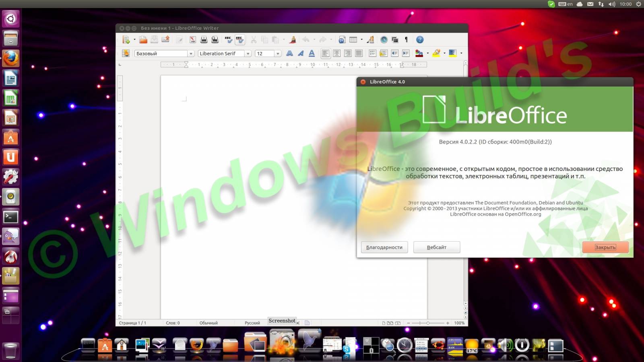The width and height of the screenshot is (644, 362).
Task: Select the Clone Formatting paintbrush
Action: coord(293,40)
